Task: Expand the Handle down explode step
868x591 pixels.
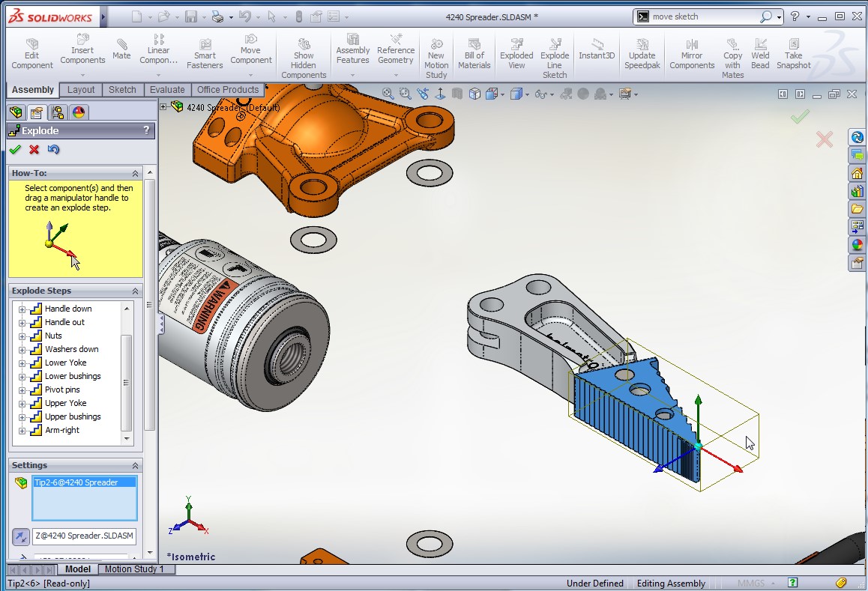Action: click(x=22, y=309)
